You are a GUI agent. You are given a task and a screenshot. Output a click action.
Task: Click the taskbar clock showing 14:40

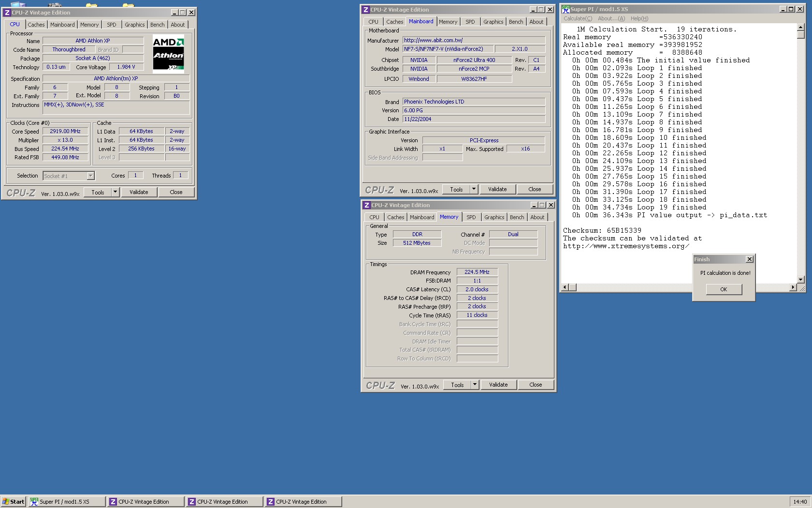tap(800, 502)
